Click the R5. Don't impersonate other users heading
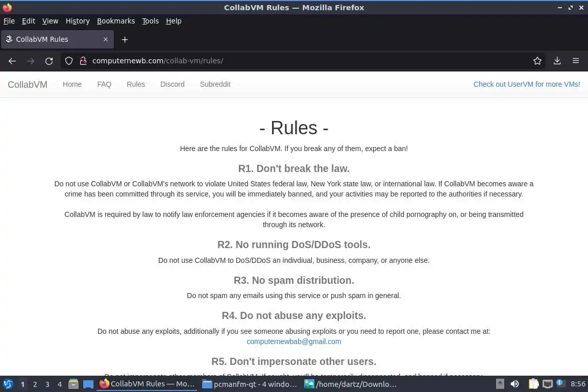 click(x=293, y=361)
